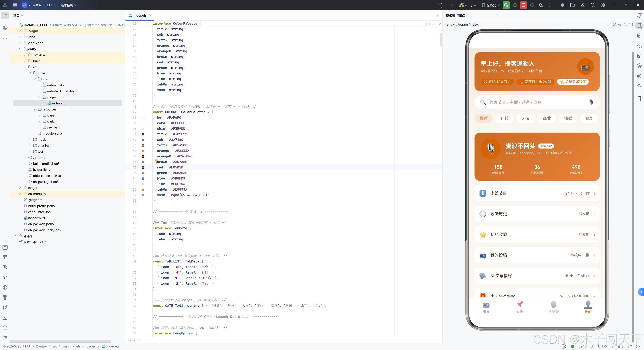Open the hamburger main menu
Screen dimensions: 644x350
coord(15,5)
